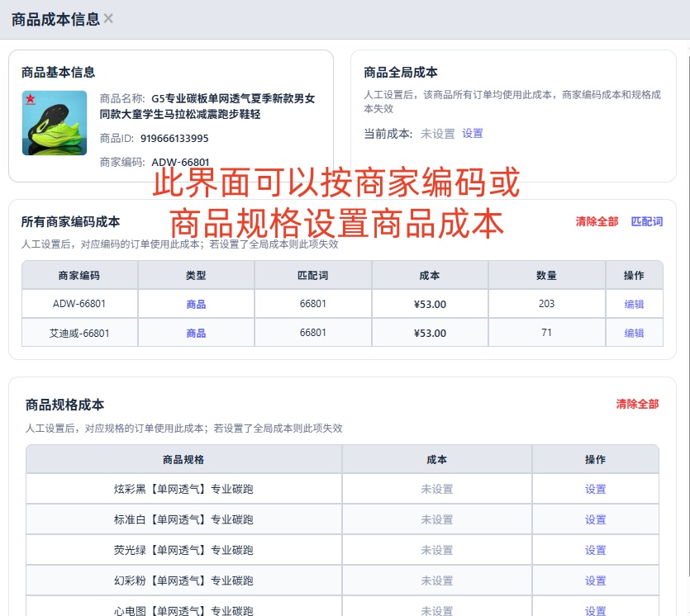Click 编辑 for ADW-66801 row
This screenshot has width=690, height=616.
click(634, 304)
